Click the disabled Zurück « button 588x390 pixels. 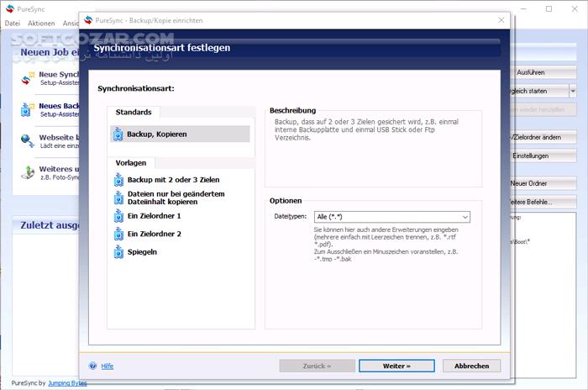click(x=317, y=366)
